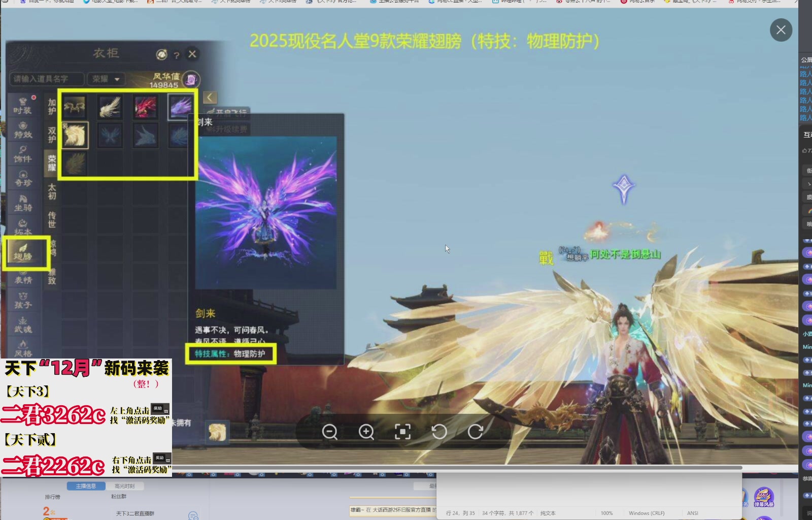Select the 翅膀 wings category
Screen dimensions: 812x520
click(22, 252)
